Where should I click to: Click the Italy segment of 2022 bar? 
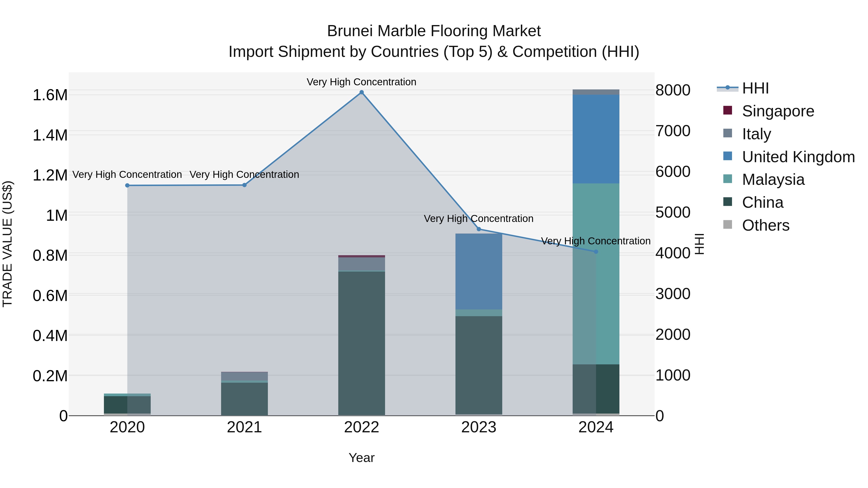362,264
